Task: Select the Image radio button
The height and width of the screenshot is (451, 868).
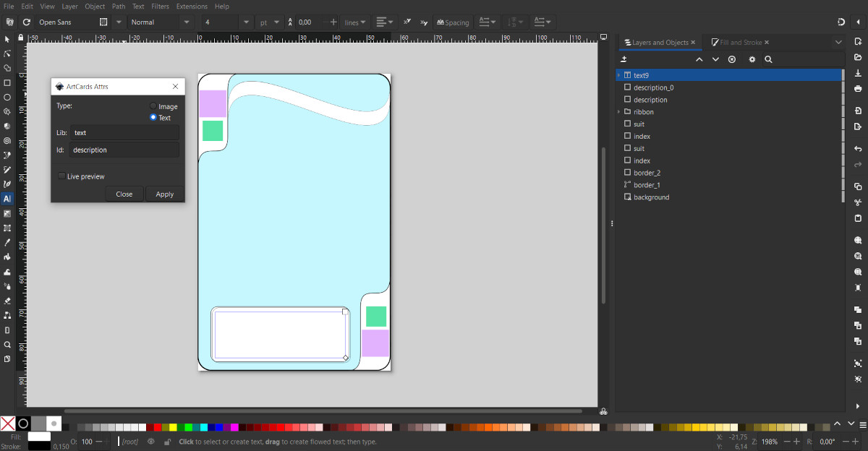Action: pos(153,106)
